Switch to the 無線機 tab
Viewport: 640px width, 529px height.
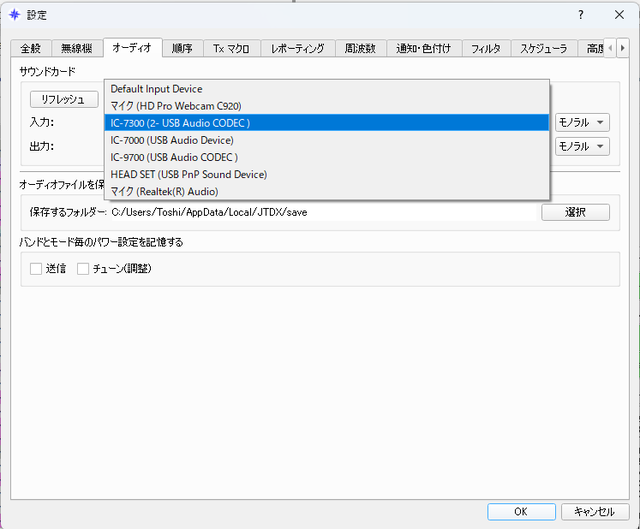[x=77, y=49]
